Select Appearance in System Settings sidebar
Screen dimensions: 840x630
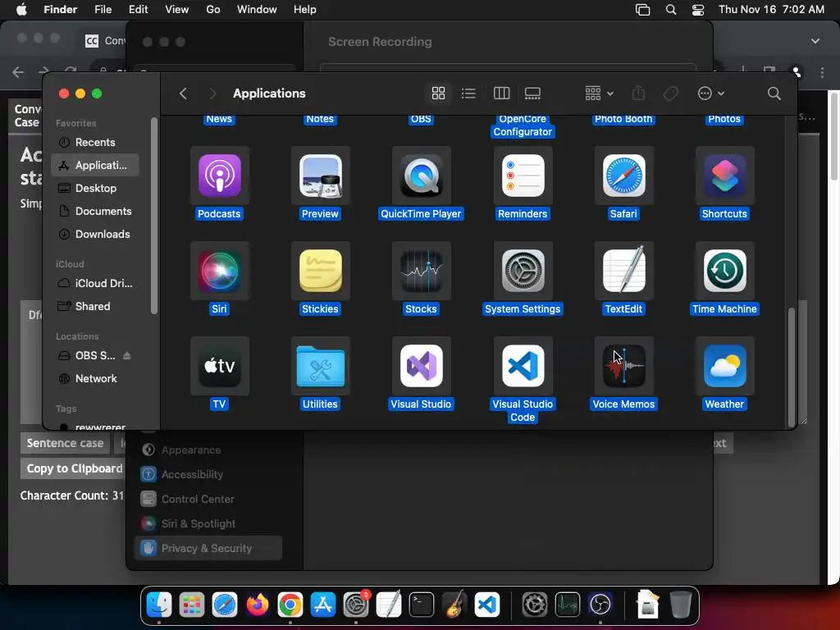pyautogui.click(x=208, y=450)
